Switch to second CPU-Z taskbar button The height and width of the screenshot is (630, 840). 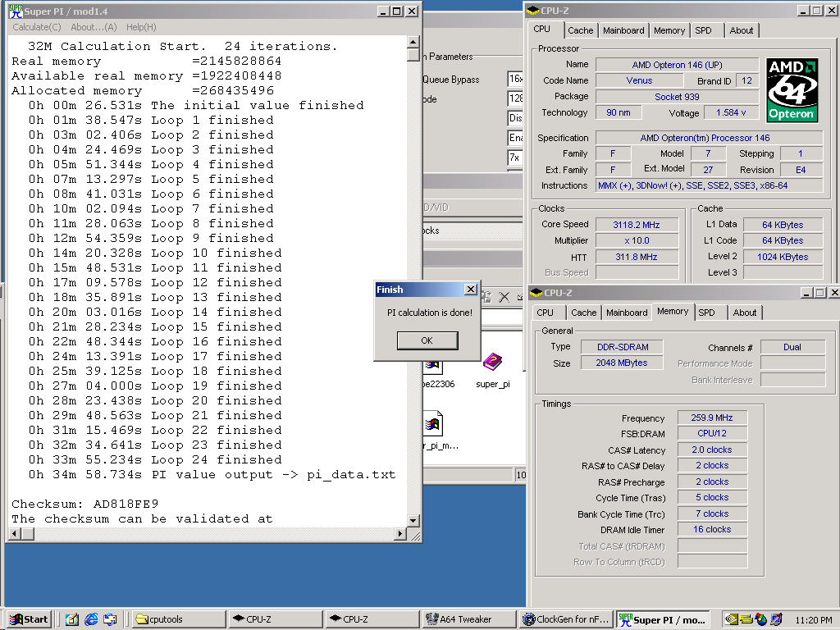pyautogui.click(x=373, y=619)
